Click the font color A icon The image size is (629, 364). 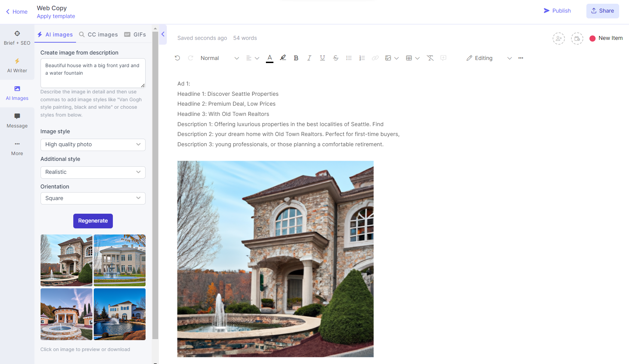(270, 58)
